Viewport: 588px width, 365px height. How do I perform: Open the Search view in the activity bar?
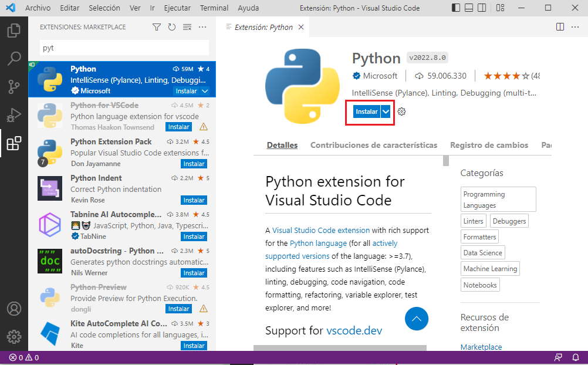14,59
